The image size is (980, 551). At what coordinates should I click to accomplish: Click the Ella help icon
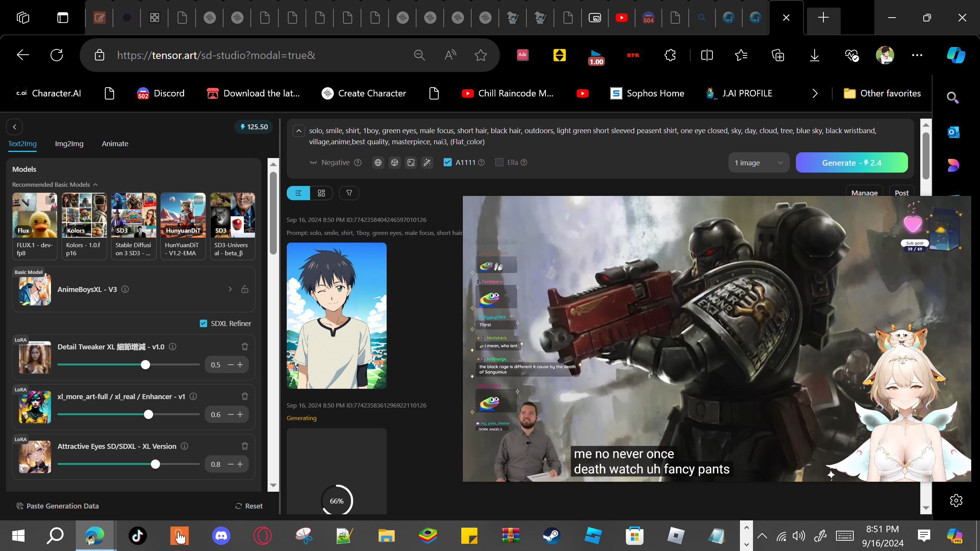click(x=524, y=163)
